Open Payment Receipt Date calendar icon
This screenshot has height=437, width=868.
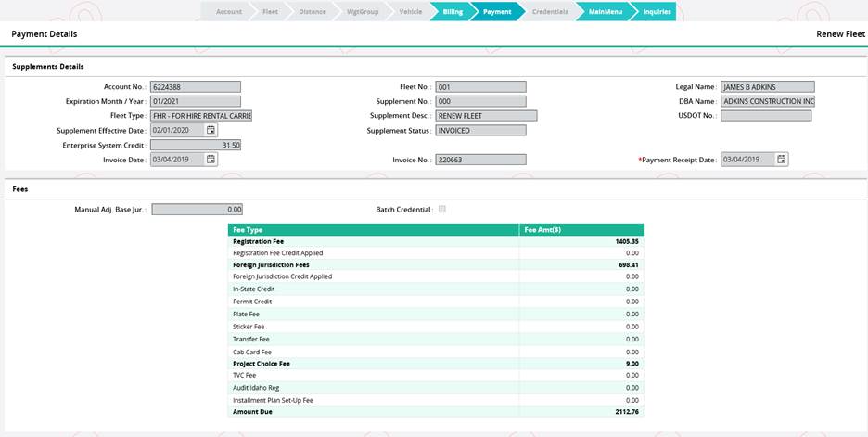[x=782, y=160]
